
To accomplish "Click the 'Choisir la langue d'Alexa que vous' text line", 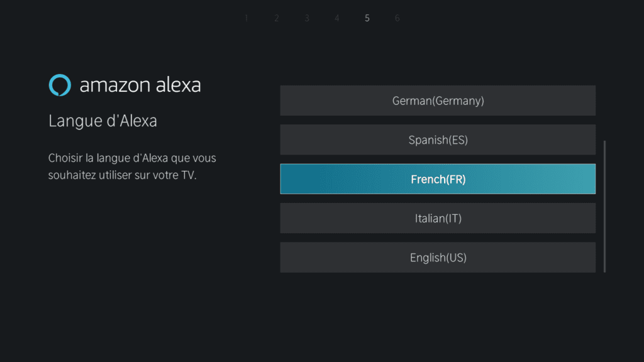I will (131, 158).
